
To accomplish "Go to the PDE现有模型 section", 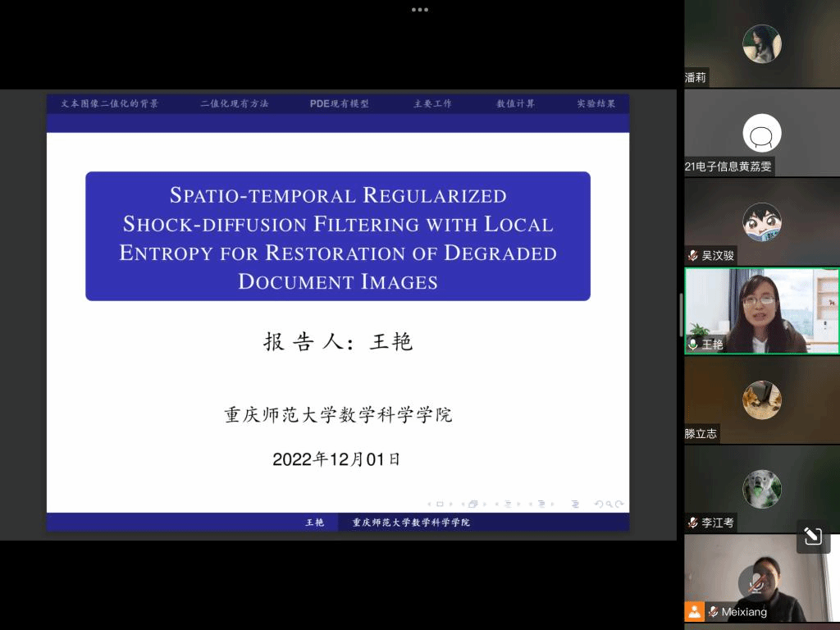I will (x=339, y=104).
